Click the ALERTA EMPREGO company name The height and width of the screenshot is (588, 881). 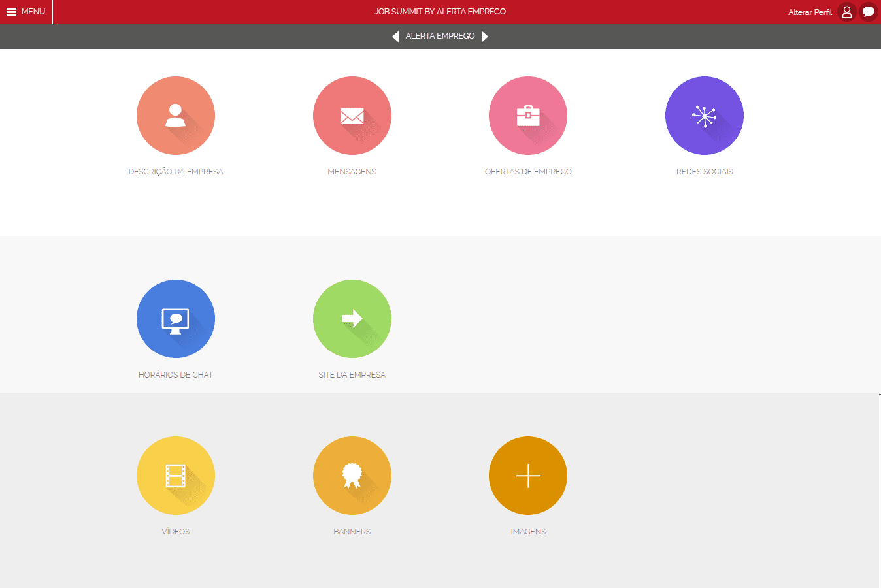[x=440, y=36]
